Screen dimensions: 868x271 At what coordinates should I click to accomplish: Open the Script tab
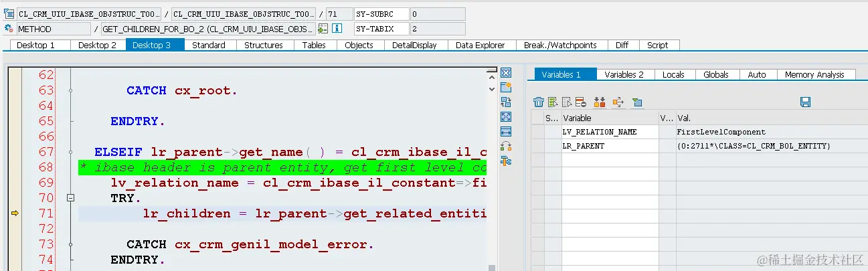pyautogui.click(x=658, y=45)
